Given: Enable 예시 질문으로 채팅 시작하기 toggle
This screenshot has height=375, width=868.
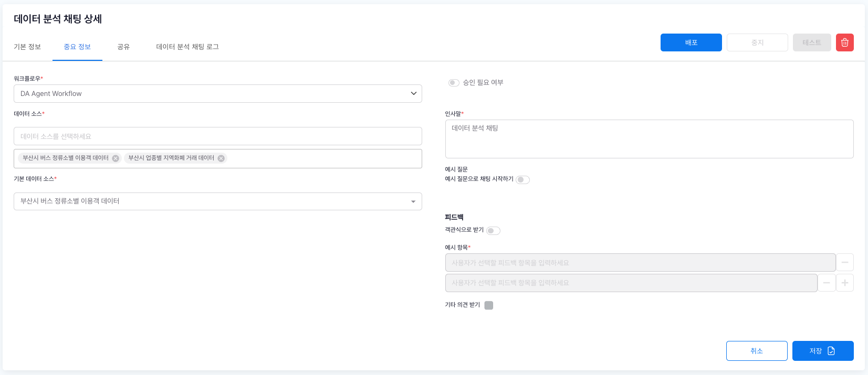Looking at the screenshot, I should coord(522,180).
